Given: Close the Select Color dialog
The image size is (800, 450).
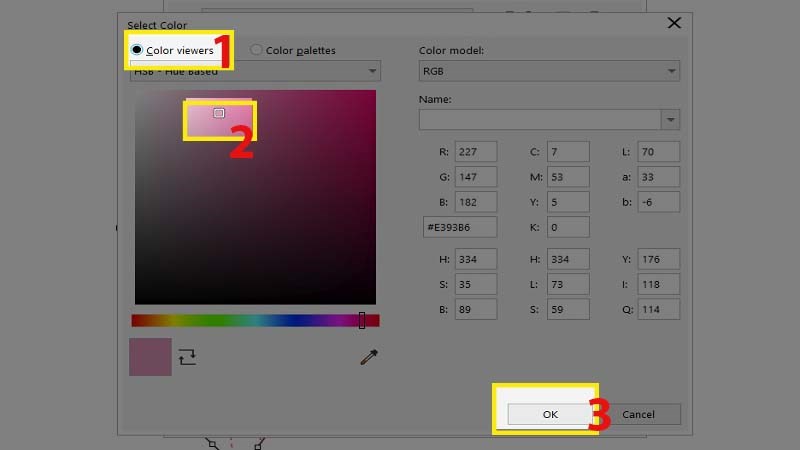Looking at the screenshot, I should coord(674,23).
